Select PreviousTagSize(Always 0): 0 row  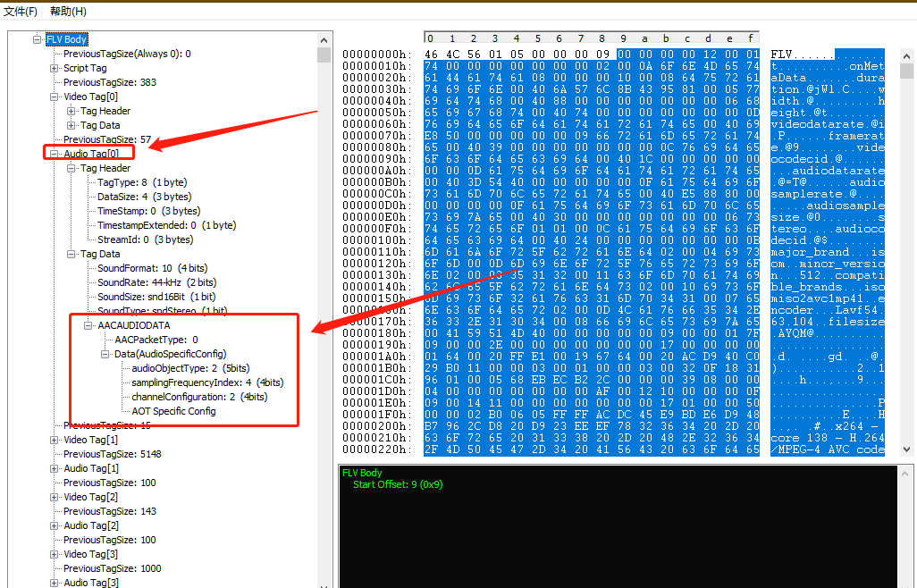127,54
